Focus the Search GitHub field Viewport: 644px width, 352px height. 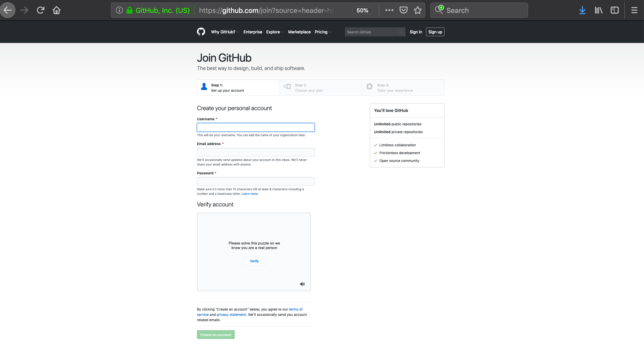[x=375, y=32]
